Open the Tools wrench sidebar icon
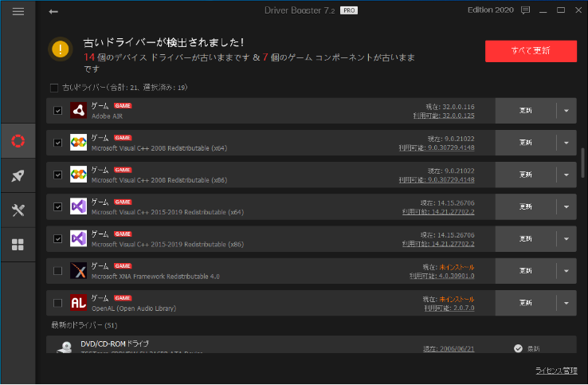The height and width of the screenshot is (385, 588). (x=18, y=210)
